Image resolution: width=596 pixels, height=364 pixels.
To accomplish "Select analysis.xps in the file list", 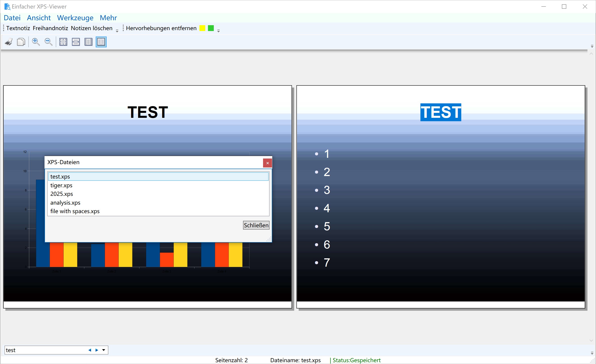I will [158, 203].
